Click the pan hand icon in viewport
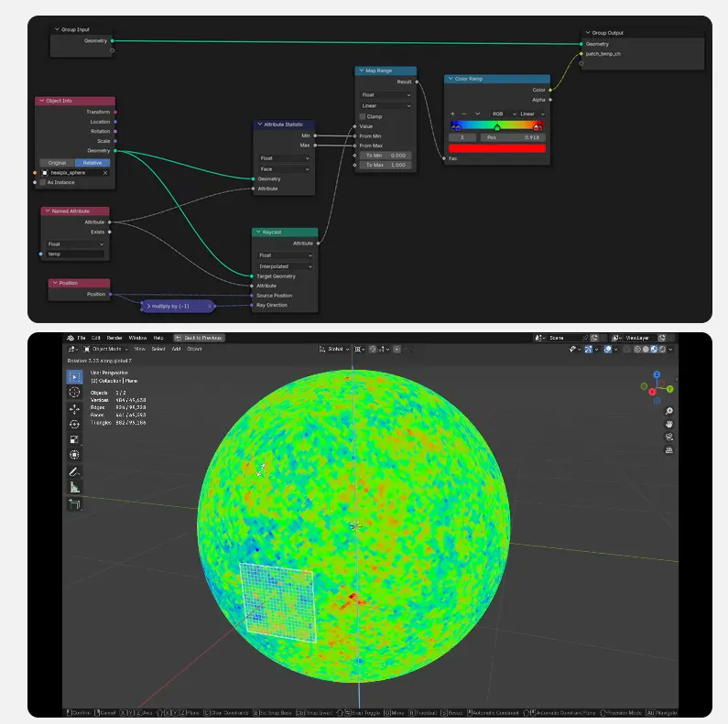This screenshot has height=724, width=728. (669, 424)
